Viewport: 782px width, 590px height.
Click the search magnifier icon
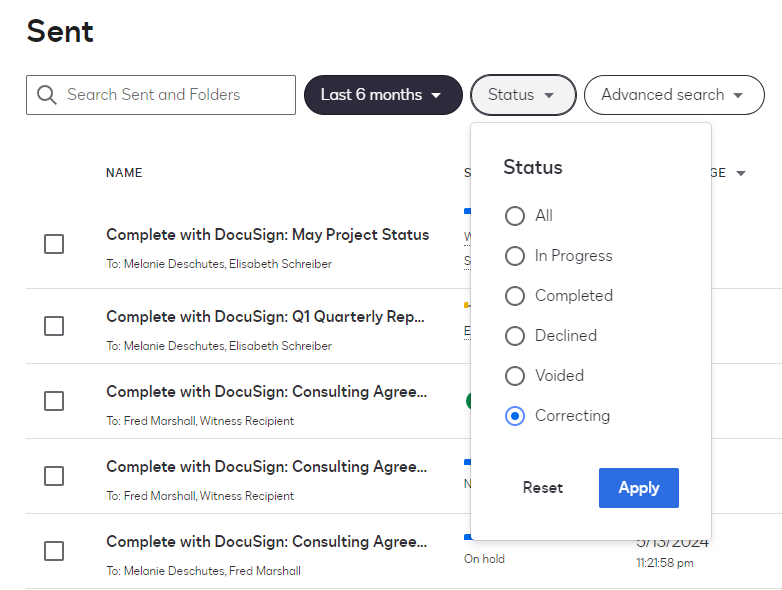coord(46,95)
